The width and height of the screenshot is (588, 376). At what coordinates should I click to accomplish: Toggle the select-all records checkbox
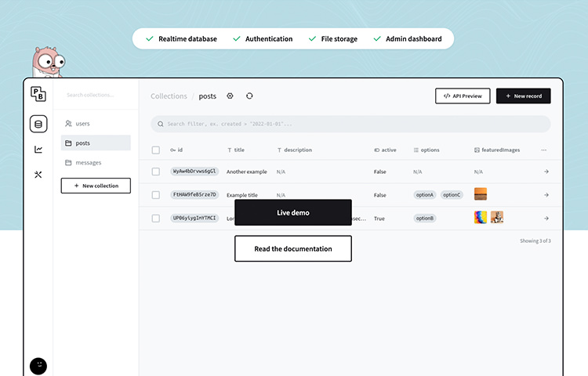tap(156, 150)
